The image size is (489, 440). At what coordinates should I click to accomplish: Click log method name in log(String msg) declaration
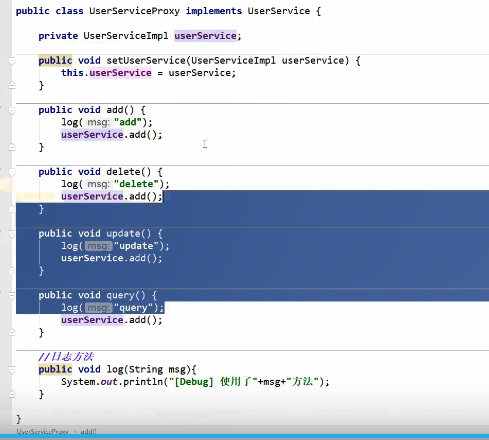(115, 369)
